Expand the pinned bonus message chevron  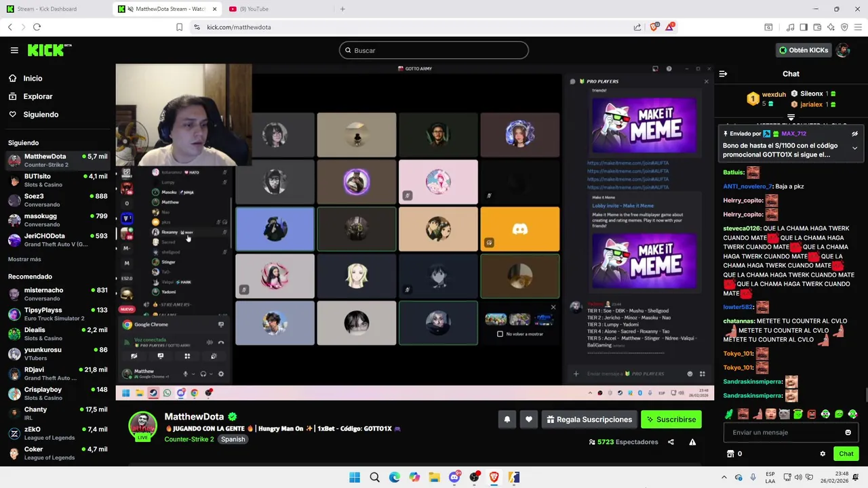[854, 148]
